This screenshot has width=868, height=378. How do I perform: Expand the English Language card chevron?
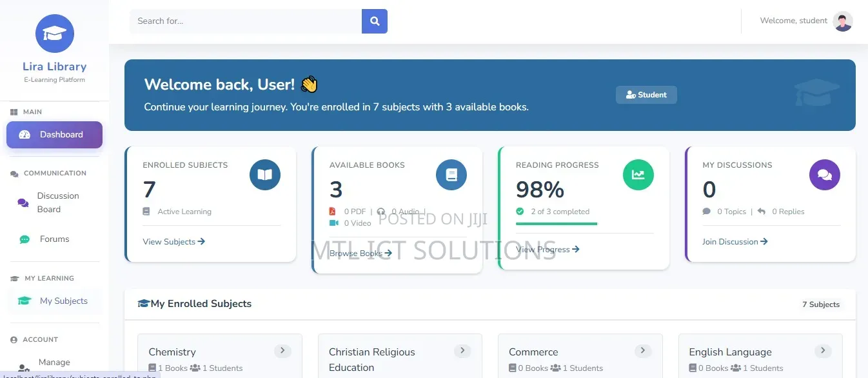pos(823,351)
